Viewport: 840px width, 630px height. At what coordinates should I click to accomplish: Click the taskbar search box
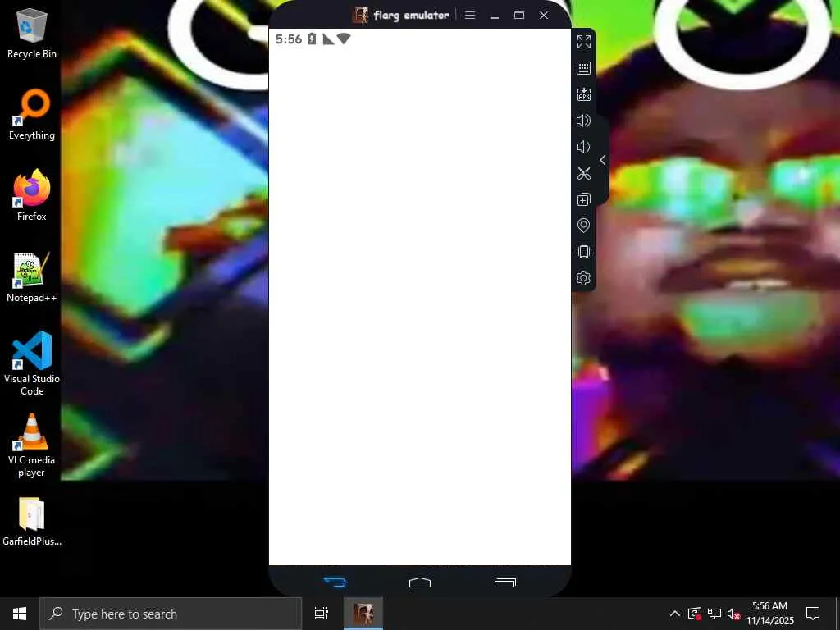tap(171, 614)
